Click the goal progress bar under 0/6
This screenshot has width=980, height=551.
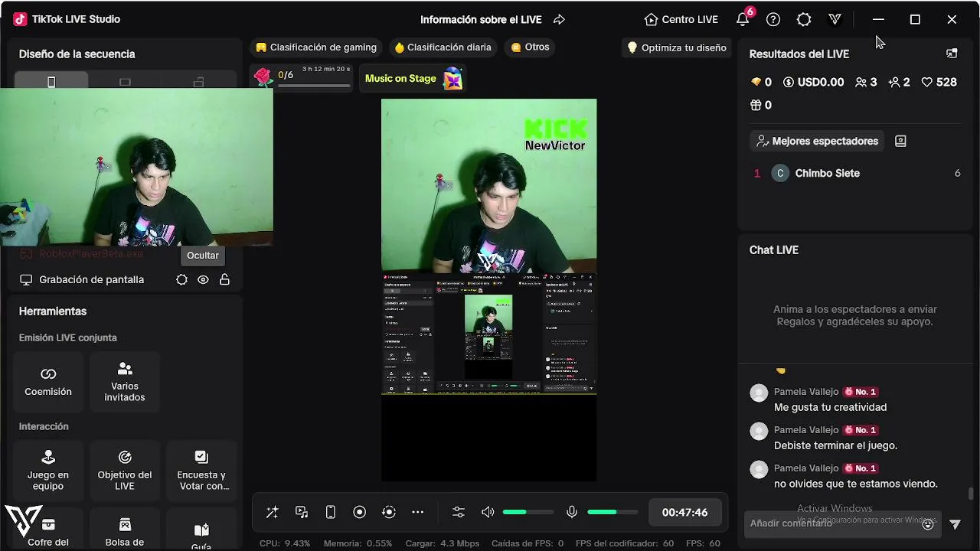(314, 86)
